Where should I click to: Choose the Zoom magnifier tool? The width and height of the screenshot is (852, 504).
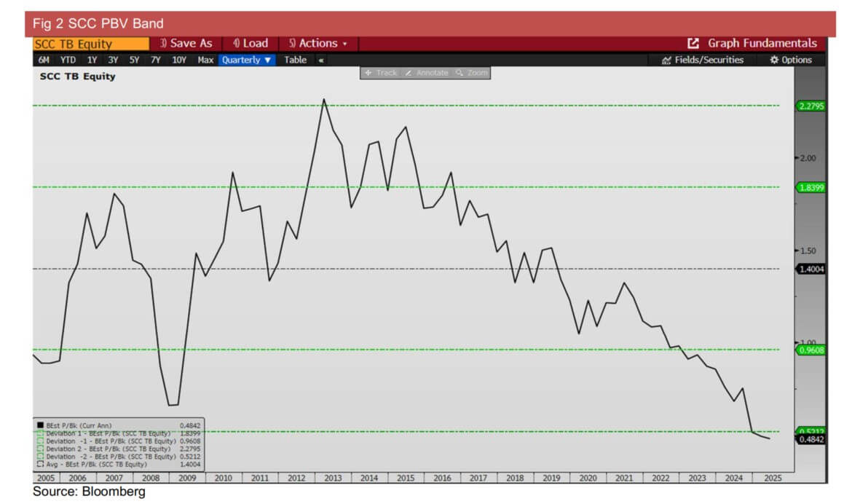coord(459,73)
